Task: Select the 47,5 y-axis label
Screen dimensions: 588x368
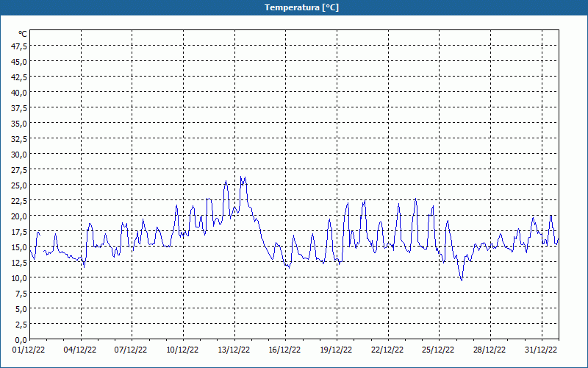Action: (x=20, y=46)
